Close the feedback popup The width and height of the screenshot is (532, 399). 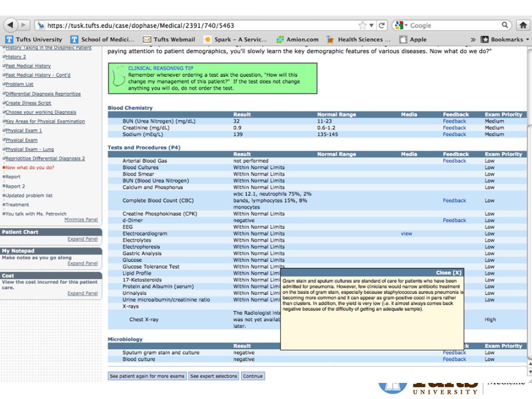pyautogui.click(x=448, y=273)
